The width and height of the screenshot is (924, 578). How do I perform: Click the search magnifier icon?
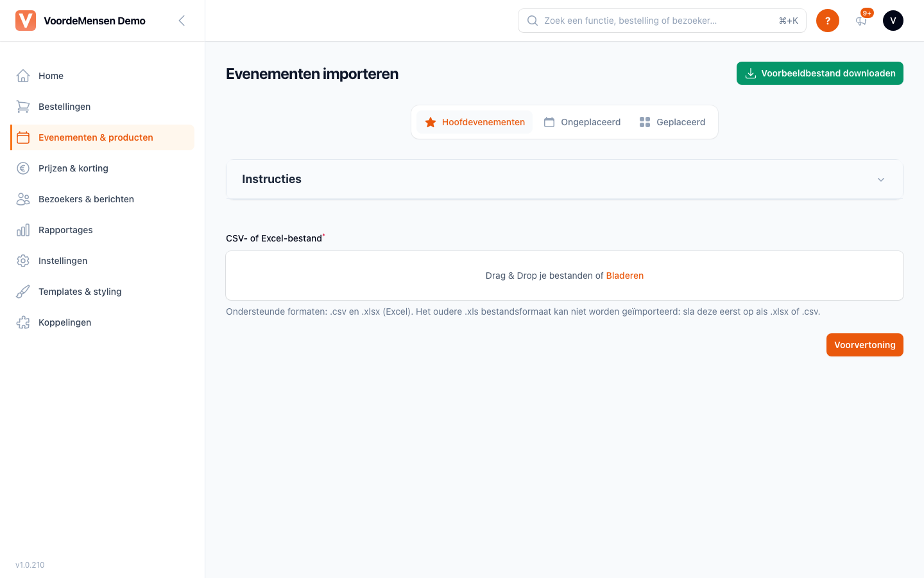tap(533, 21)
